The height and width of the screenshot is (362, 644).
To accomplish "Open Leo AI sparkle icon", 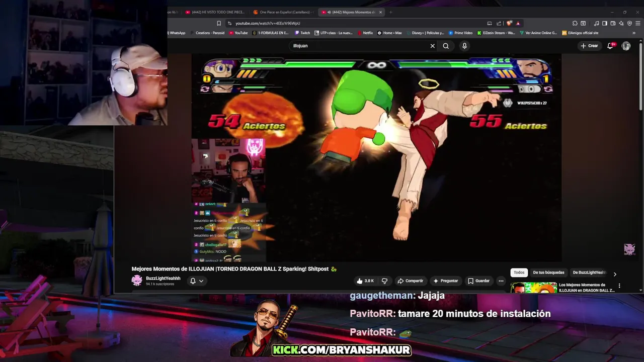I will coord(621,23).
